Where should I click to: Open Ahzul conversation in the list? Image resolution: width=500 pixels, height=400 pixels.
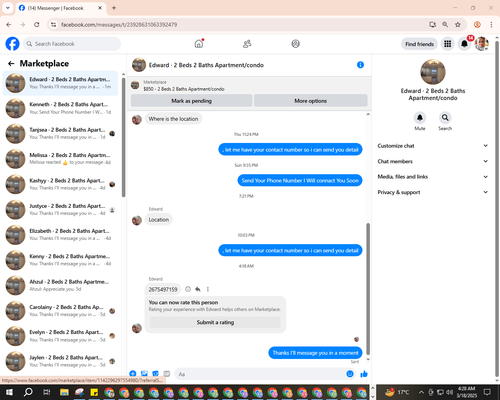(60, 285)
